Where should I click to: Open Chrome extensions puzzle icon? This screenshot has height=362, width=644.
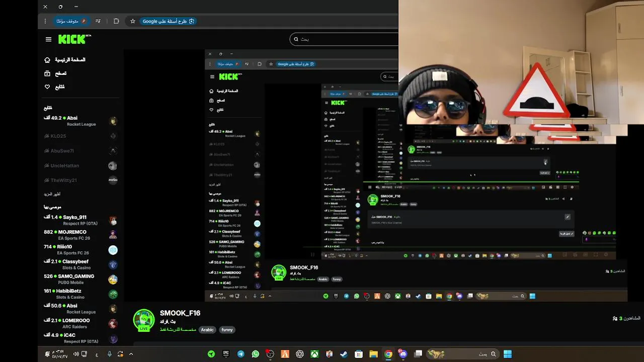coord(116,21)
